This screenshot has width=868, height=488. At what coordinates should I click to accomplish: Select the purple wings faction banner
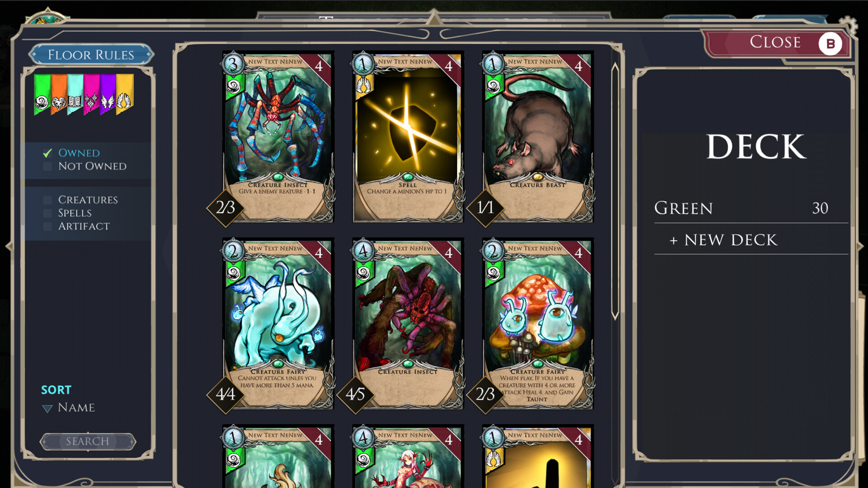[108, 94]
